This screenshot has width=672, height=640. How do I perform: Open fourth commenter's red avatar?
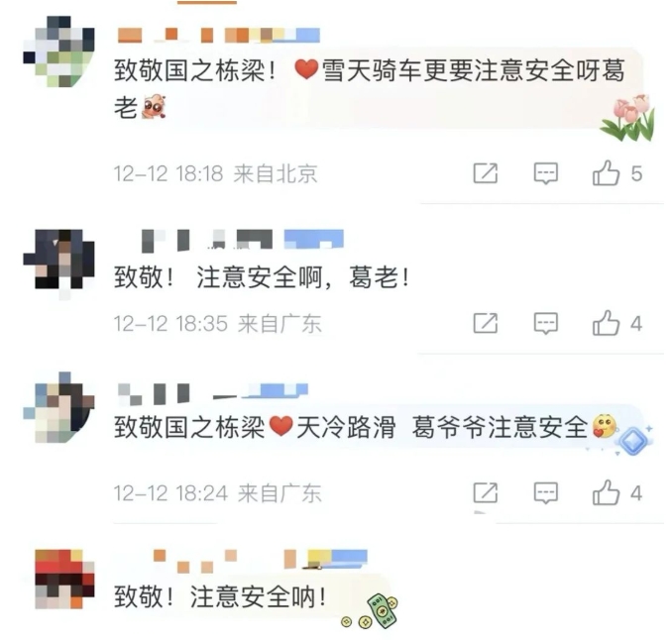coord(64,580)
